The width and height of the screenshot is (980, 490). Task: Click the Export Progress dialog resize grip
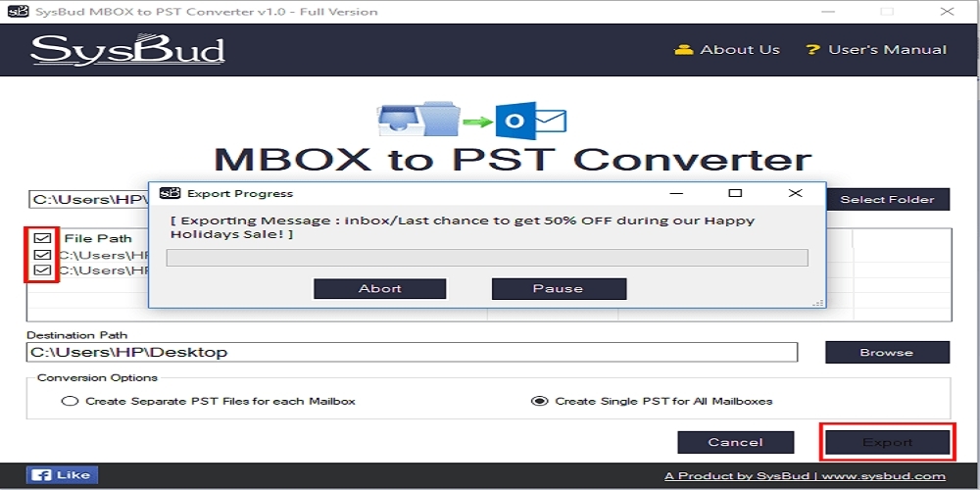(x=818, y=303)
